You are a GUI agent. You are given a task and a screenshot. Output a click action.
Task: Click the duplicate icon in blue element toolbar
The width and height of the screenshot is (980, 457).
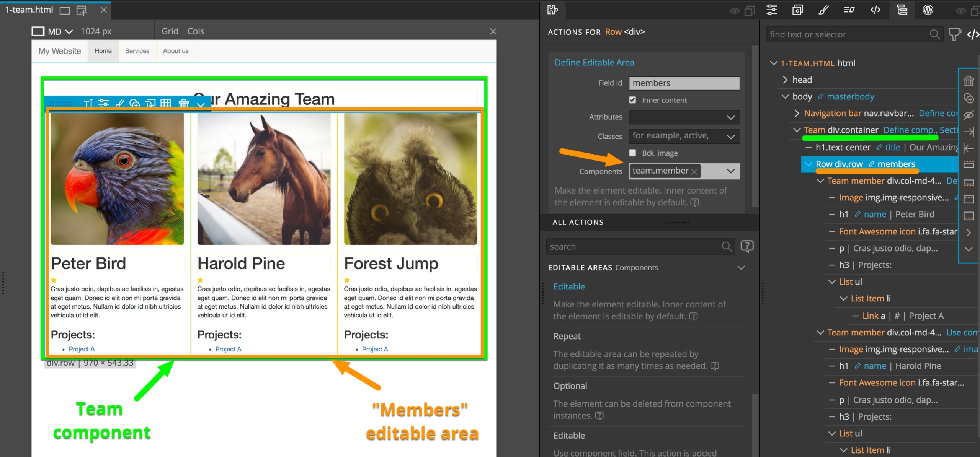point(135,103)
